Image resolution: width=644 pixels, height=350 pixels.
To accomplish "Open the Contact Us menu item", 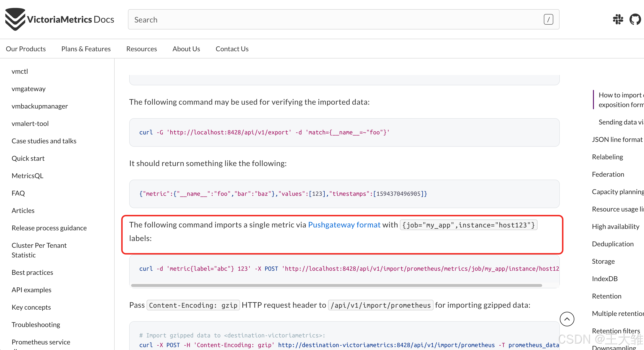I will (x=232, y=49).
